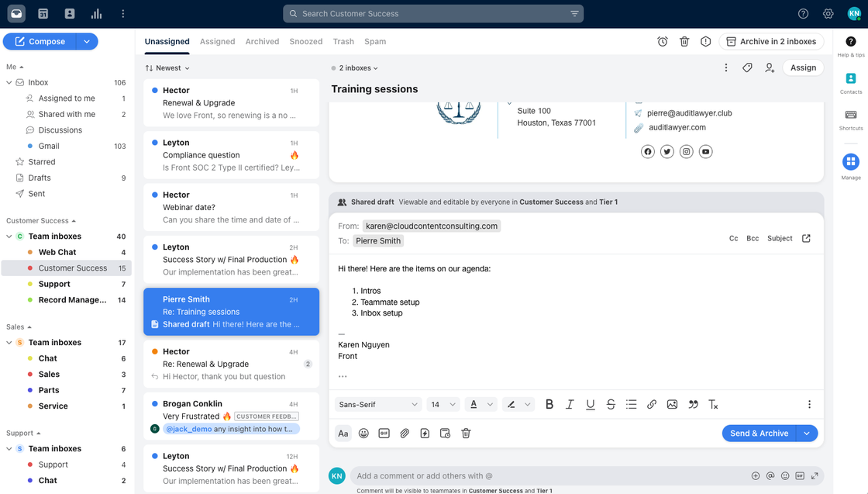This screenshot has width=868, height=494.
Task: Switch to the Snoozed tab
Action: click(x=305, y=41)
